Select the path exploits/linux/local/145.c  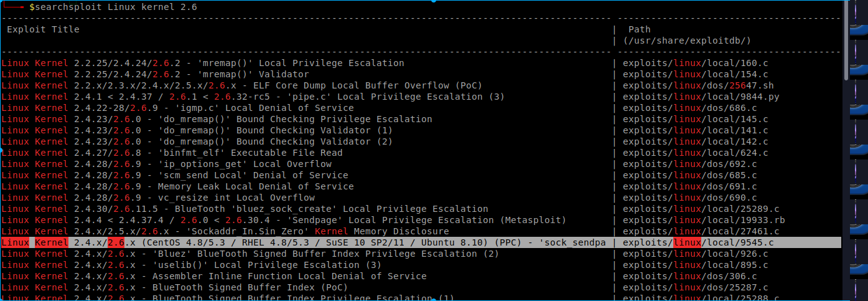(696, 119)
